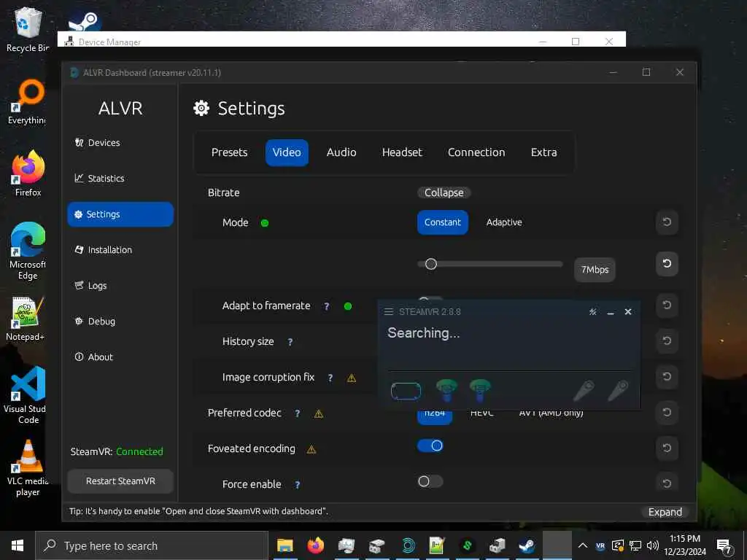Image resolution: width=747 pixels, height=560 pixels.
Task: Open the Presets settings tab
Action: click(x=229, y=152)
